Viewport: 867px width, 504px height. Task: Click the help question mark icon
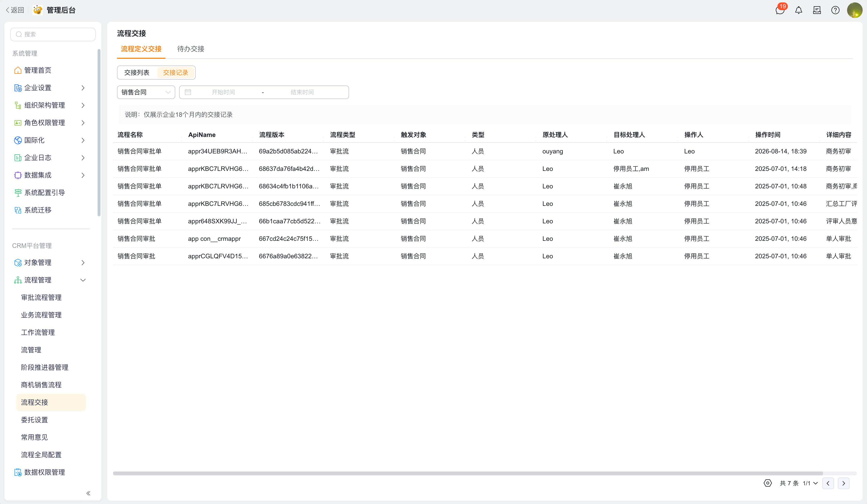pyautogui.click(x=835, y=10)
